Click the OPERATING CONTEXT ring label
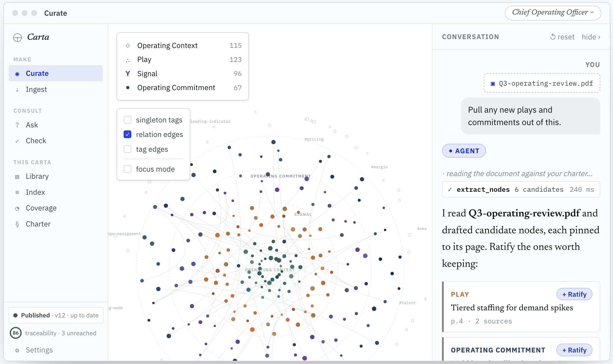This screenshot has width=613, height=364. pyautogui.click(x=269, y=270)
